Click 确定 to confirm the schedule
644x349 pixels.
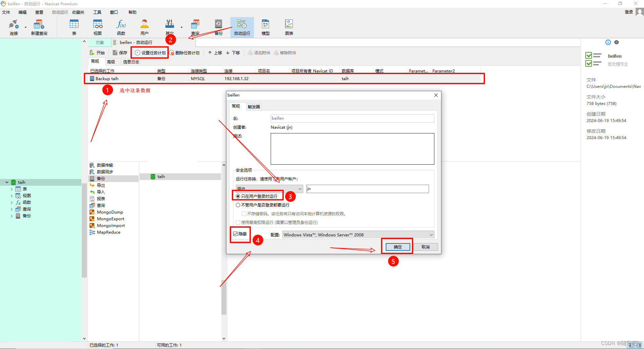tap(398, 247)
